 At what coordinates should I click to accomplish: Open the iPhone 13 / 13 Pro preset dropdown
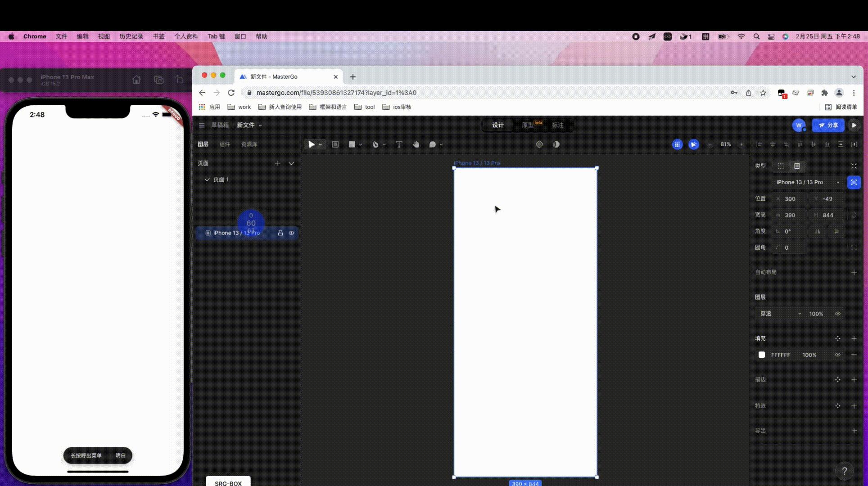(806, 182)
